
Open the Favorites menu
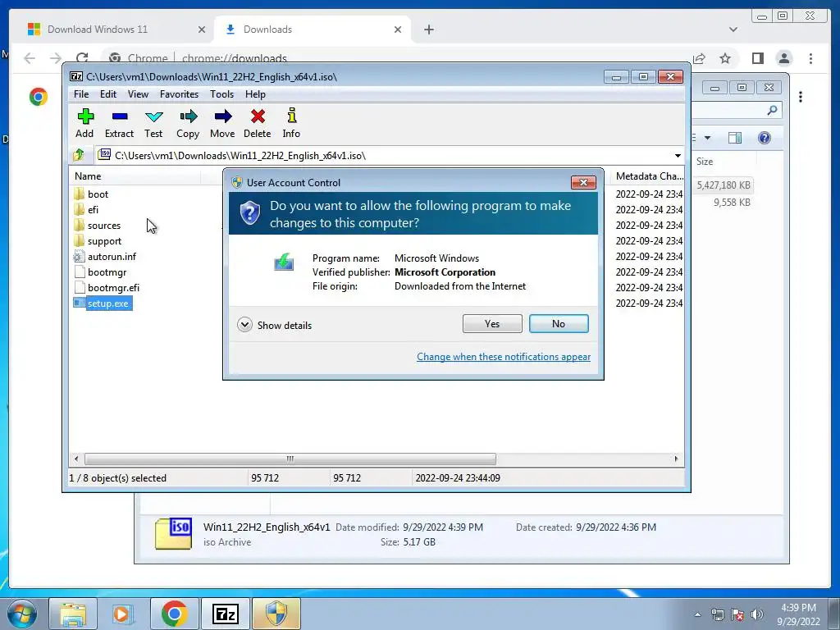point(179,94)
